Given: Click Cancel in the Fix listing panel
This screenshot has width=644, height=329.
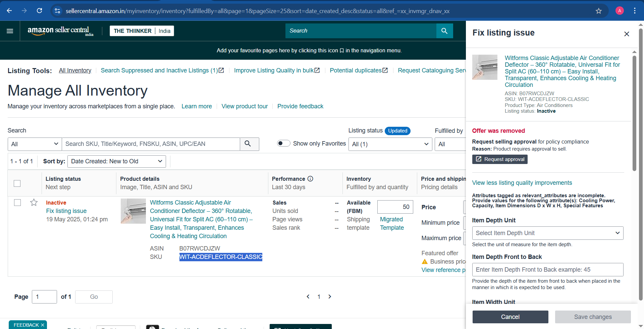Looking at the screenshot, I should (510, 317).
